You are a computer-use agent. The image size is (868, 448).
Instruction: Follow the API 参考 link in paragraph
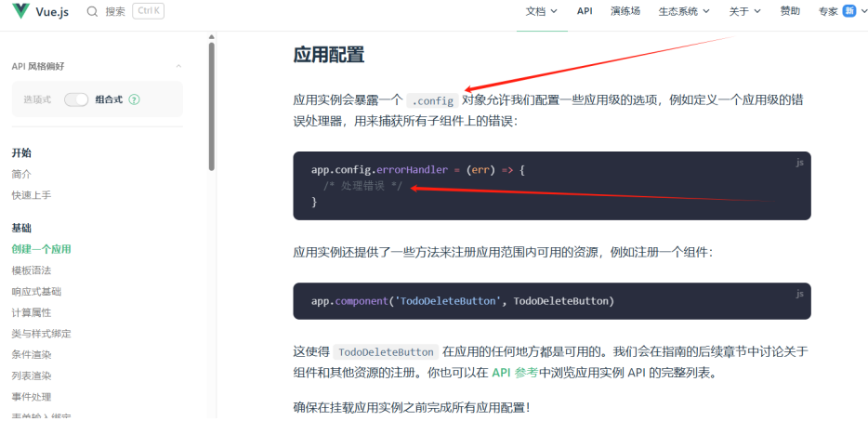(x=515, y=373)
